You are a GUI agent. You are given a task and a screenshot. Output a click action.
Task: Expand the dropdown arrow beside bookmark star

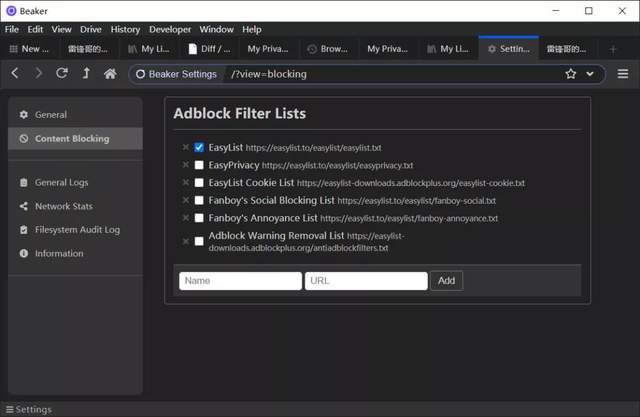(590, 74)
